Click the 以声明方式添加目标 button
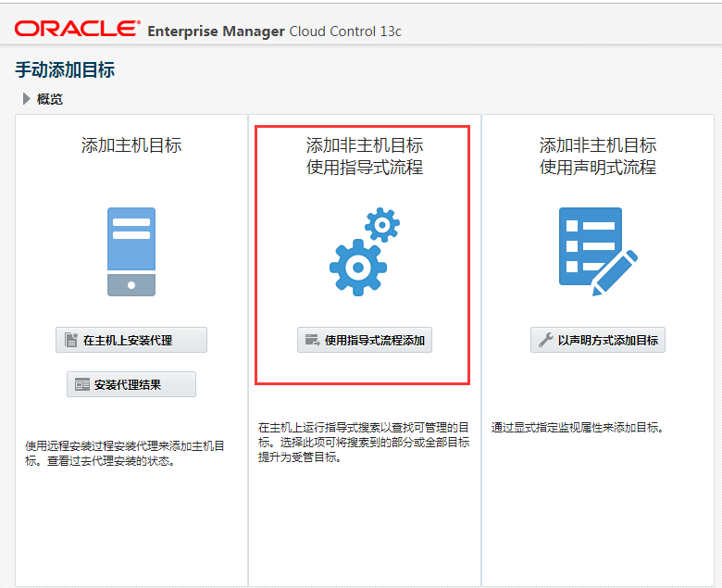Viewport: 722px width, 588px height. click(598, 340)
